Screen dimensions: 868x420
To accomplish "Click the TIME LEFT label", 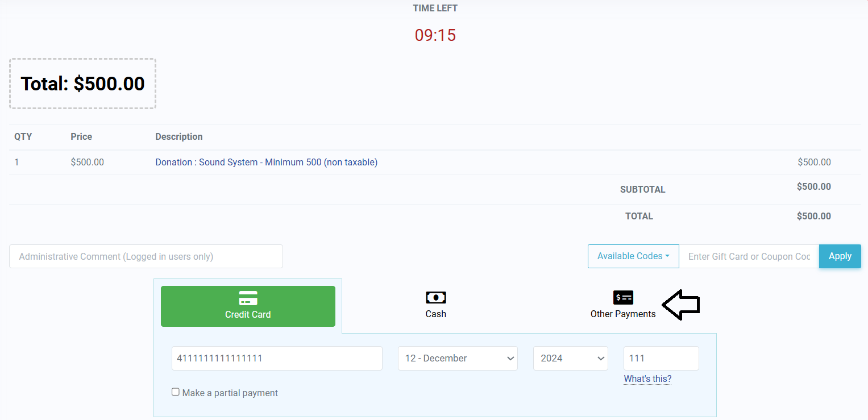I will 435,9.
